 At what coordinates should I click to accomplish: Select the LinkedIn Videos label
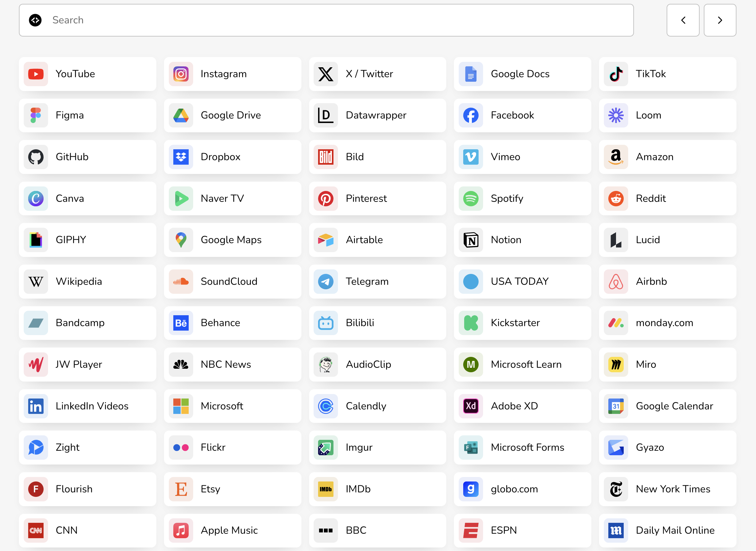(92, 406)
